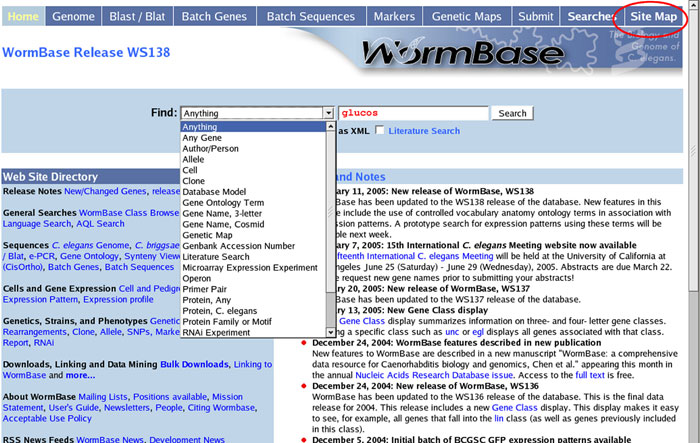
Task: Open the SNPs link
Action: pos(138,332)
